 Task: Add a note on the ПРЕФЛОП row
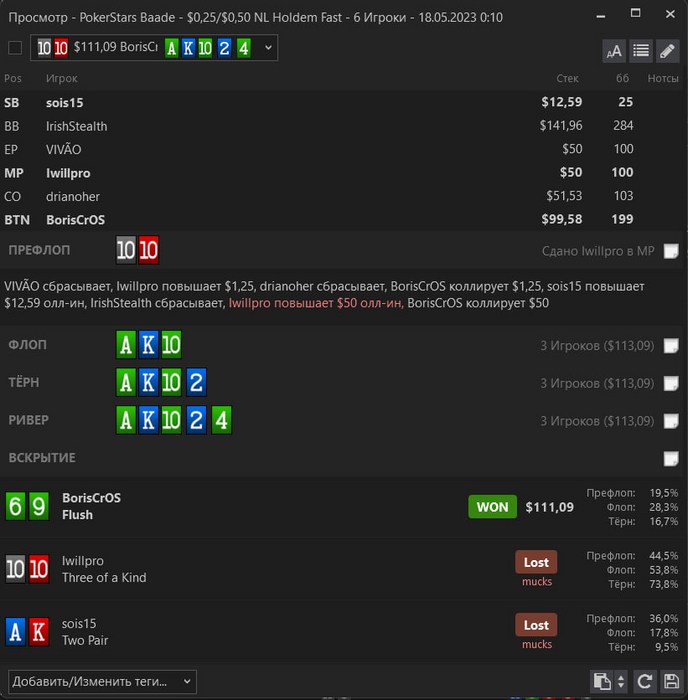pos(671,251)
